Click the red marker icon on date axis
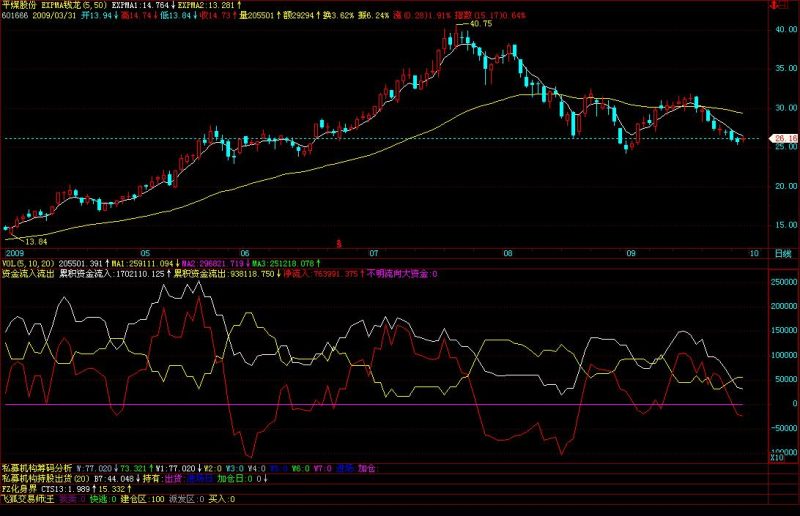Screen dimensions: 800x516 tap(338, 244)
